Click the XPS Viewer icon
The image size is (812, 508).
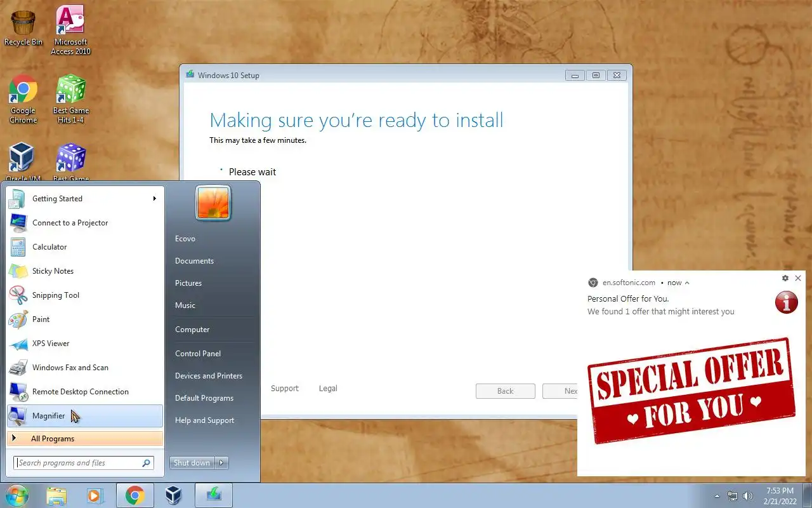click(x=17, y=344)
